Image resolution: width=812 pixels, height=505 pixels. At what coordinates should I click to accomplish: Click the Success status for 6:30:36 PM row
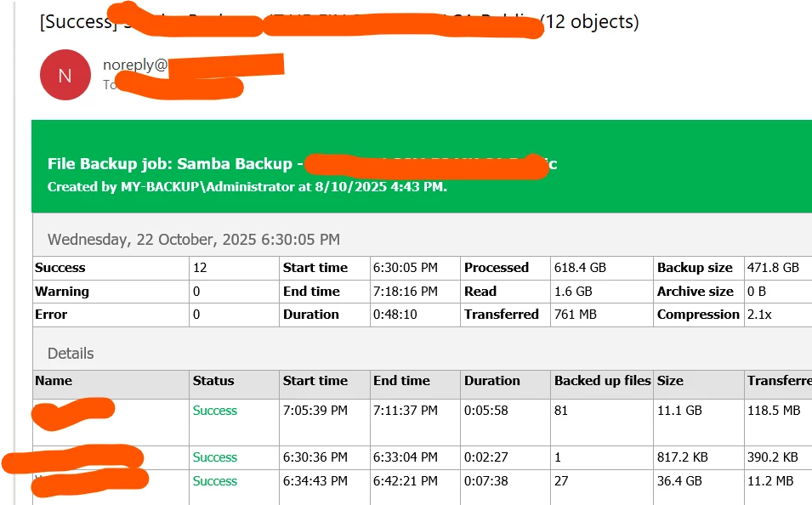(x=214, y=457)
